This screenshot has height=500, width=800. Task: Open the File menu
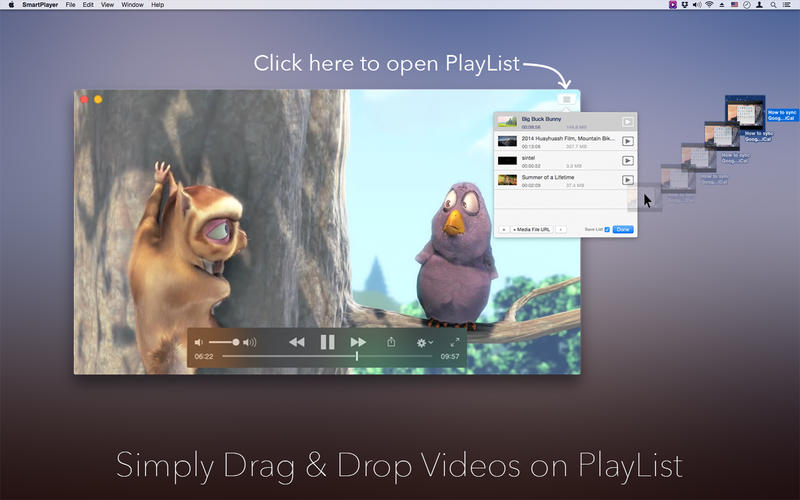click(x=70, y=5)
